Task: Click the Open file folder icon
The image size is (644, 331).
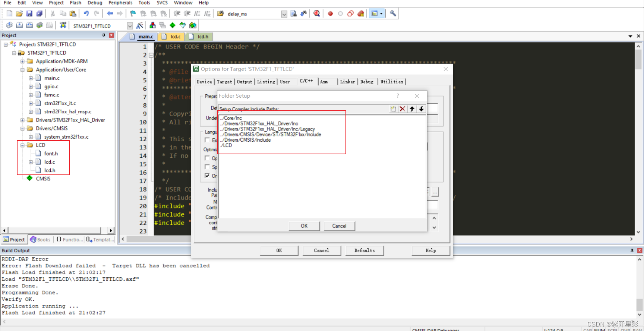Action: (19, 13)
